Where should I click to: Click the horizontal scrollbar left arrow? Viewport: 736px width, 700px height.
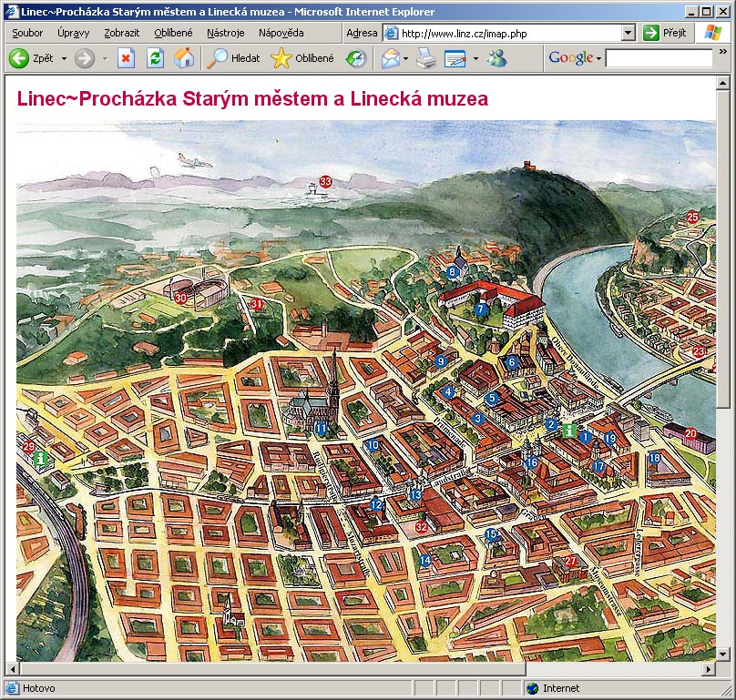coord(13,669)
